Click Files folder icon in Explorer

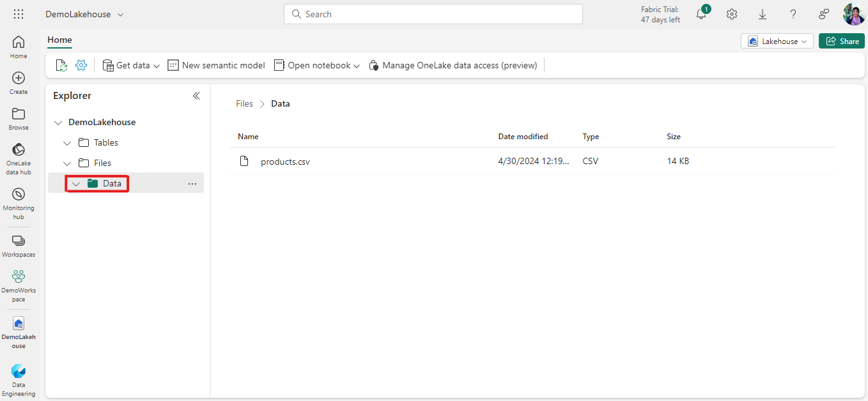[x=84, y=163]
